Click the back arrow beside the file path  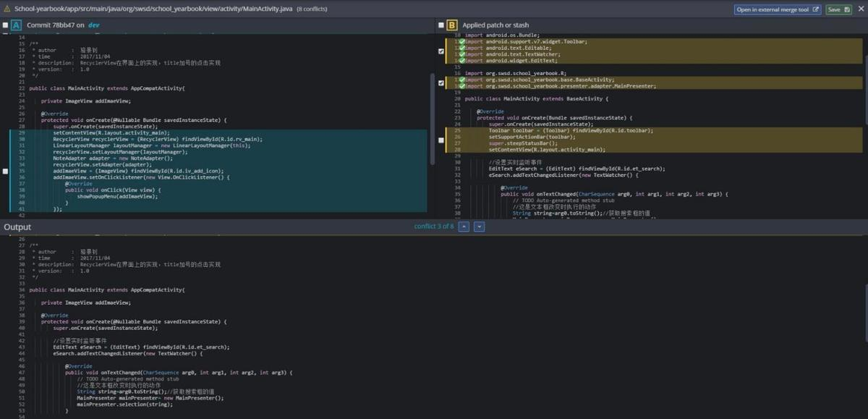point(7,9)
